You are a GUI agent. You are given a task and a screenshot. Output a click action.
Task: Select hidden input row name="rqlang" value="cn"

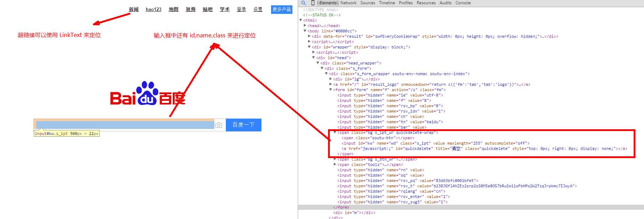(391, 191)
